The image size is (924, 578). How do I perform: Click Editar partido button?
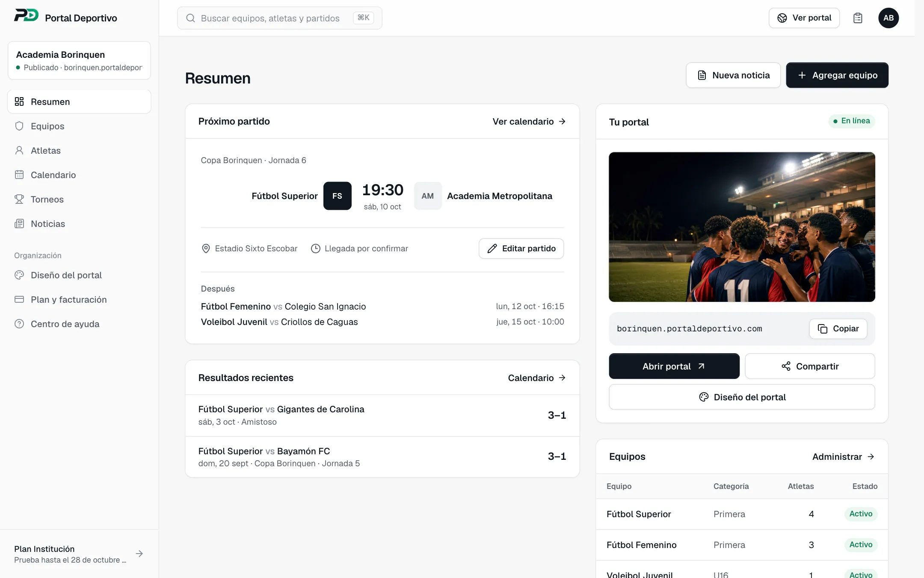(x=521, y=248)
